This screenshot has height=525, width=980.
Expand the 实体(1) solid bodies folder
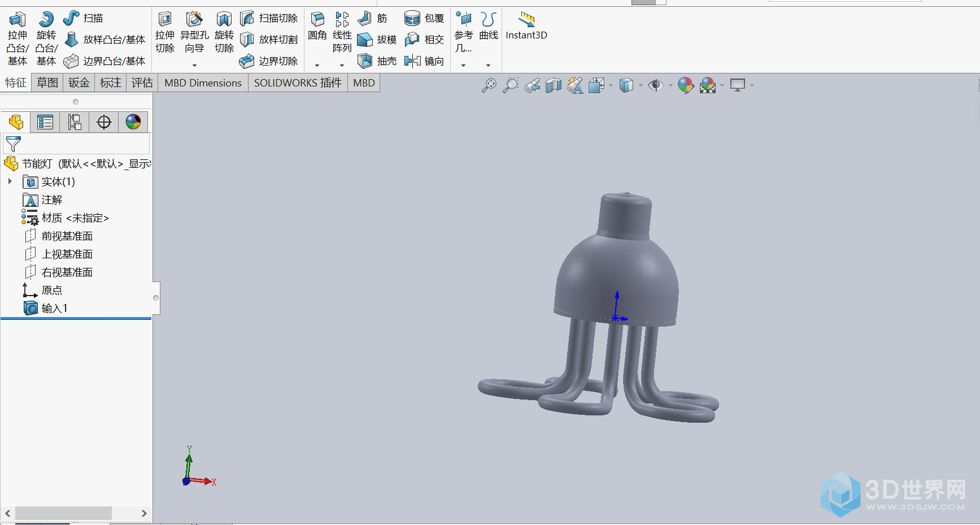pyautogui.click(x=10, y=181)
